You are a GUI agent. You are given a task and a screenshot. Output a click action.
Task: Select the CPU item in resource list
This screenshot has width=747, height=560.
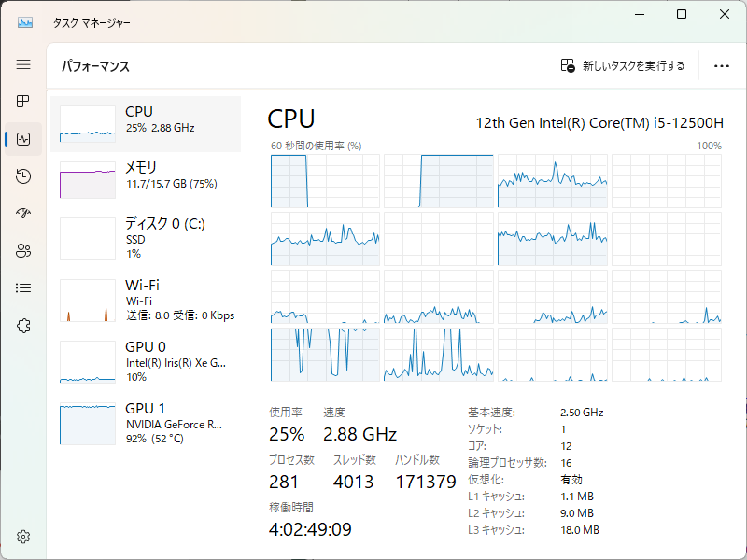pyautogui.click(x=146, y=124)
